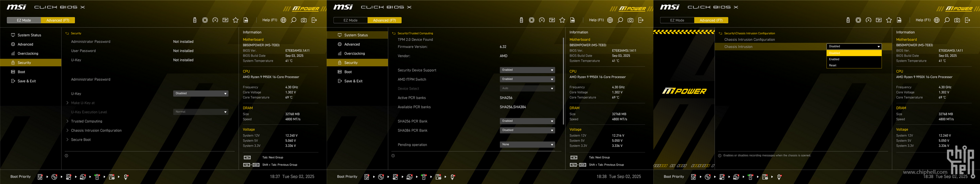Click board card icon in Trusted Computing panel toolbar
Image resolution: width=980 pixels, height=184 pixels.
tap(552, 20)
